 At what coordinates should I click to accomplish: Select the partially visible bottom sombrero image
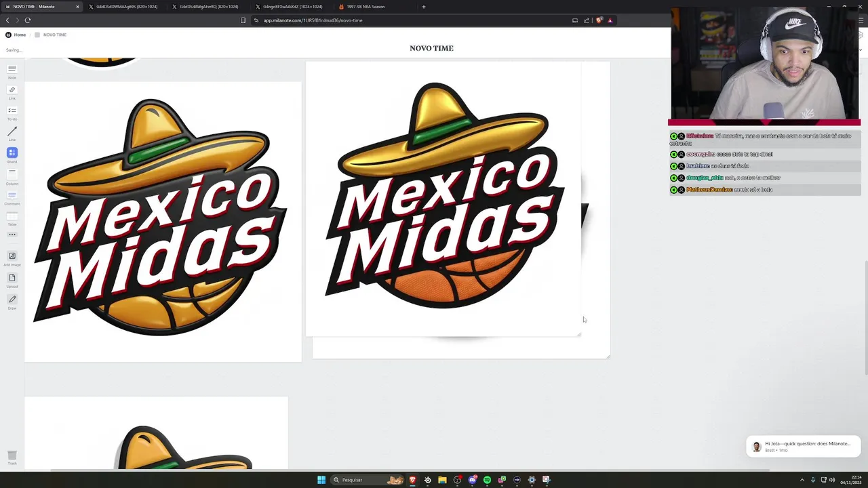pos(156,433)
